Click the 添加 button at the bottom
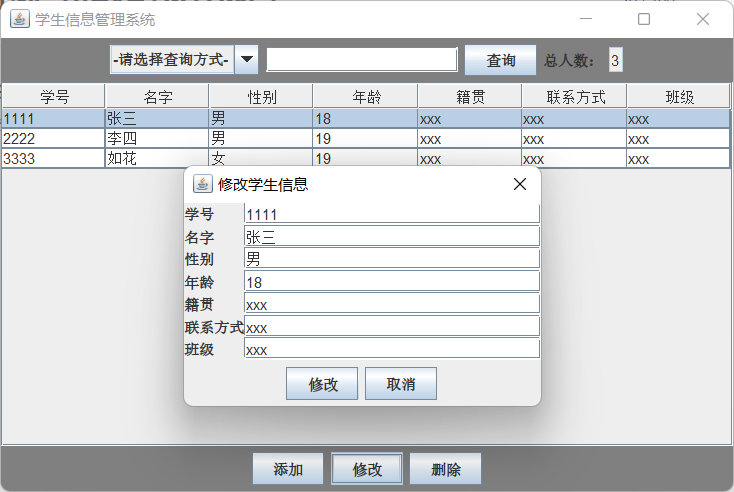 tap(288, 469)
